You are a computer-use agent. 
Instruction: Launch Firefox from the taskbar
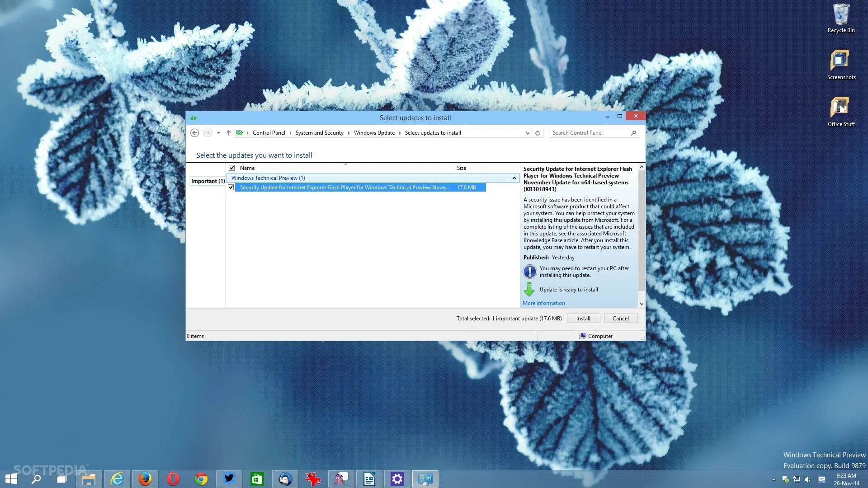[145, 479]
